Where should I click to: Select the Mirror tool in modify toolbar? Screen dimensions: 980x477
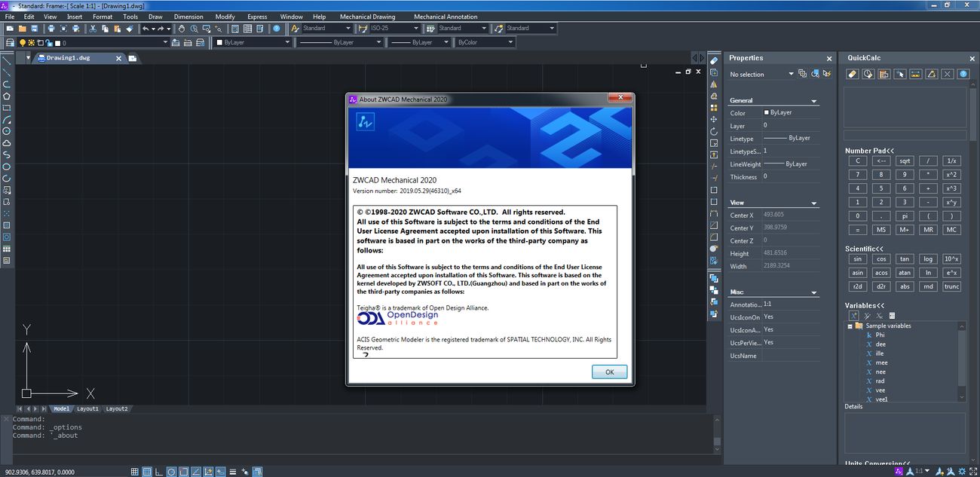714,84
